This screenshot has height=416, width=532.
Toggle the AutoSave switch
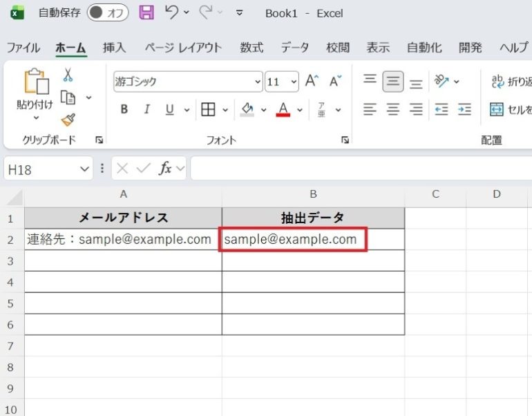pos(108,13)
